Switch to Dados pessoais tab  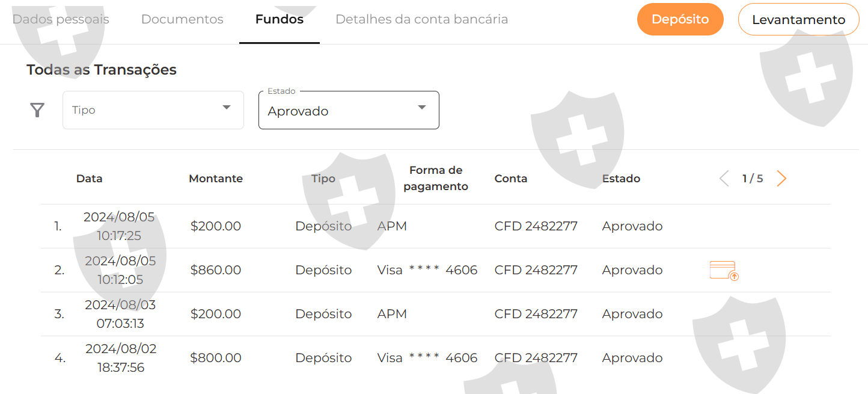pyautogui.click(x=61, y=19)
